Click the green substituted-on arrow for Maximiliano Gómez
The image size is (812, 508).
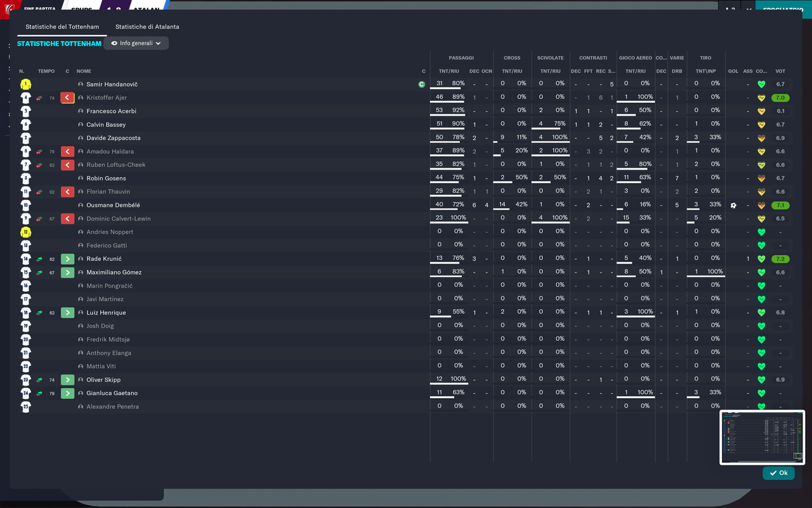68,272
